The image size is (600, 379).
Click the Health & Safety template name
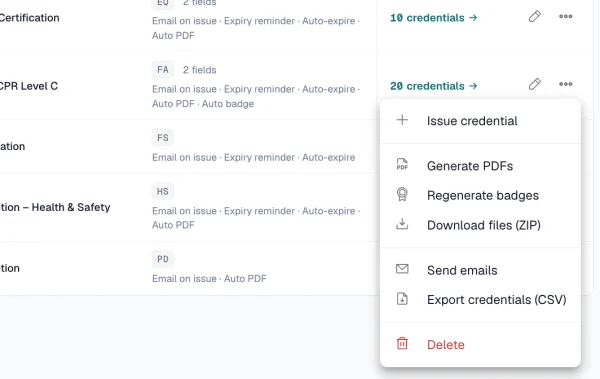(55, 207)
